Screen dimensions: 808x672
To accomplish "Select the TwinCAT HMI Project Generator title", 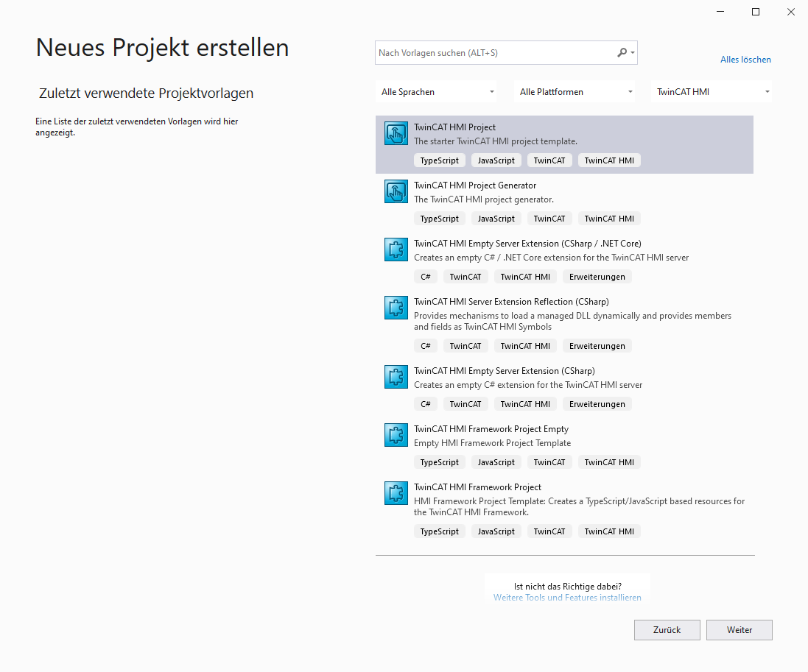I will [474, 185].
